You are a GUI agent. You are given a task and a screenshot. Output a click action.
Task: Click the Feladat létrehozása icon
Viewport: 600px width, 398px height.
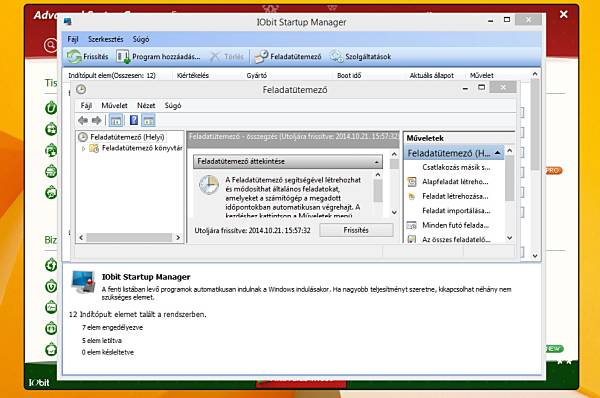[412, 197]
